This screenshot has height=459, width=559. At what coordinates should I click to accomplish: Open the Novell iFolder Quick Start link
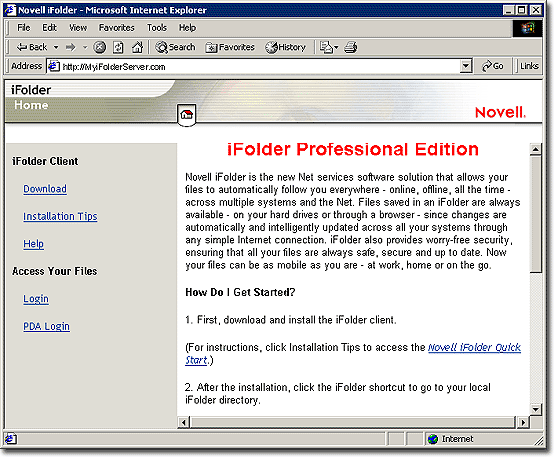click(x=474, y=347)
